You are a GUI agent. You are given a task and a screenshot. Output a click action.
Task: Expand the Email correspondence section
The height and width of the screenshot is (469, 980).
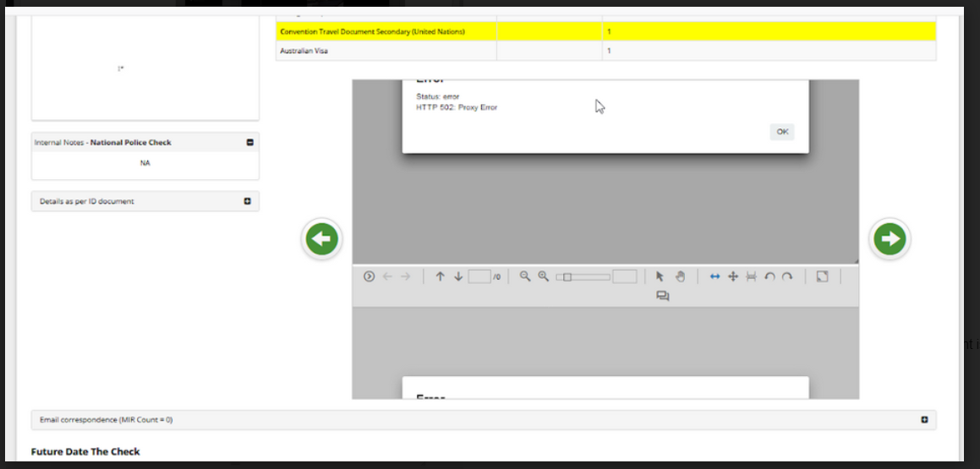pos(924,419)
